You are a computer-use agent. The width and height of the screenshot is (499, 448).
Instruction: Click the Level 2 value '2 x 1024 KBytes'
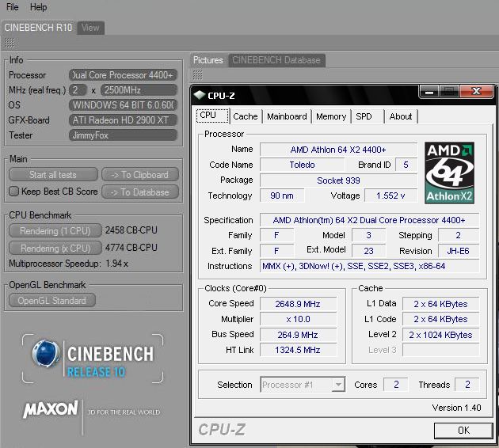tap(440, 335)
